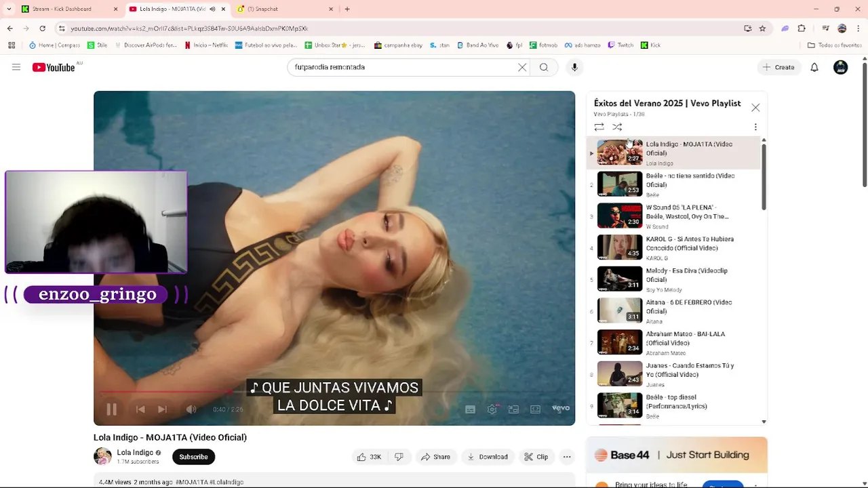Create a Clip of the video

point(536,457)
